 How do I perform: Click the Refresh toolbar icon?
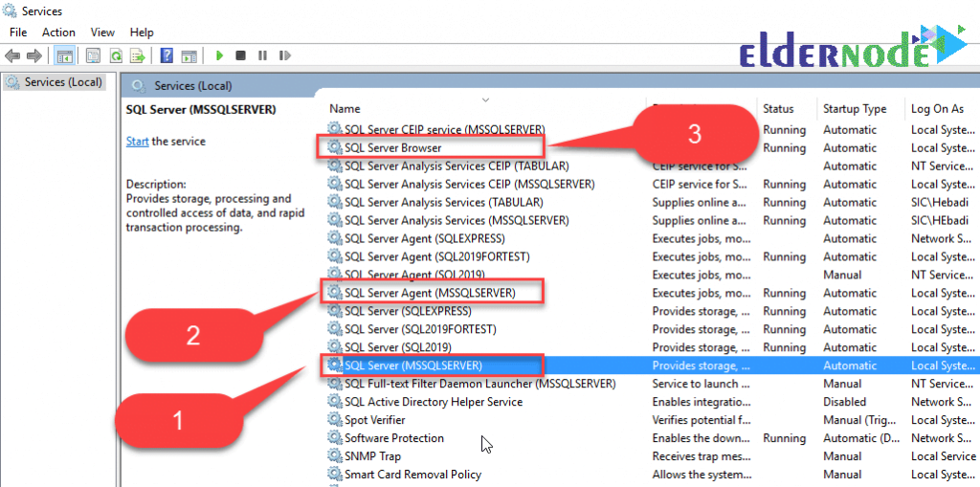116,55
